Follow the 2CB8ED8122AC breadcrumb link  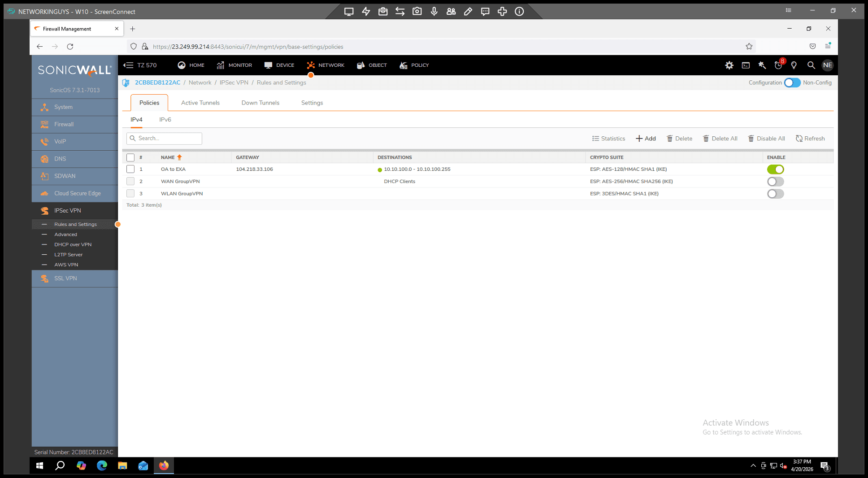tap(157, 83)
